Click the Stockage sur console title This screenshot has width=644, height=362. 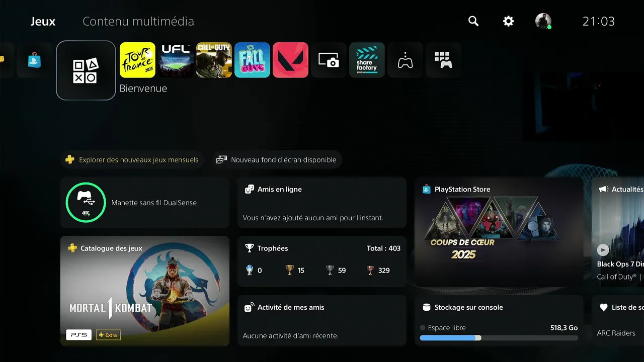(468, 307)
